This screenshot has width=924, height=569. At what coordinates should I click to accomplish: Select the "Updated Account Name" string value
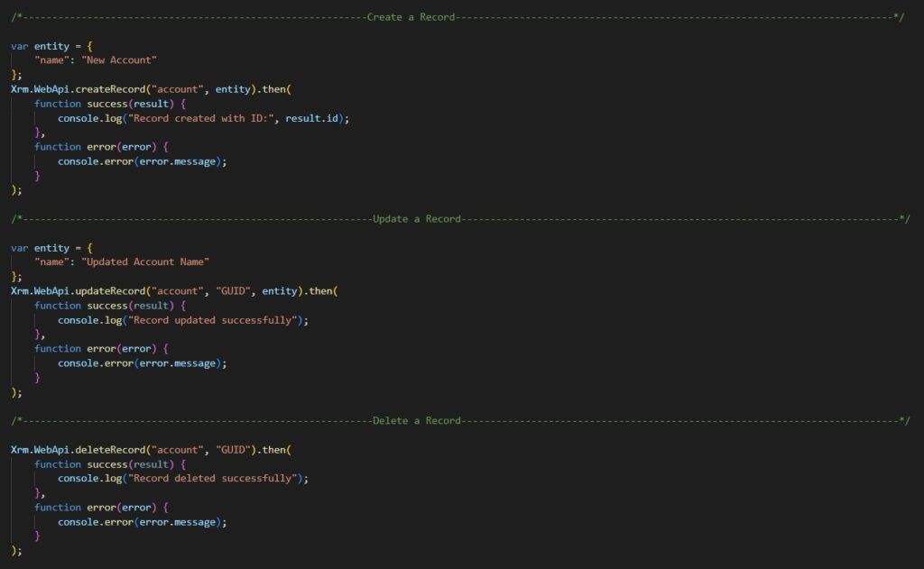(x=145, y=262)
